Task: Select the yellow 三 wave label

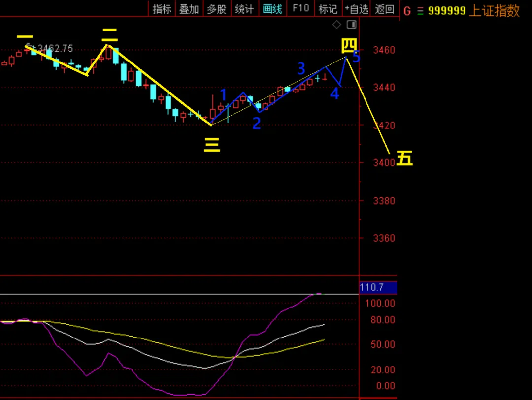Action: 212,145
